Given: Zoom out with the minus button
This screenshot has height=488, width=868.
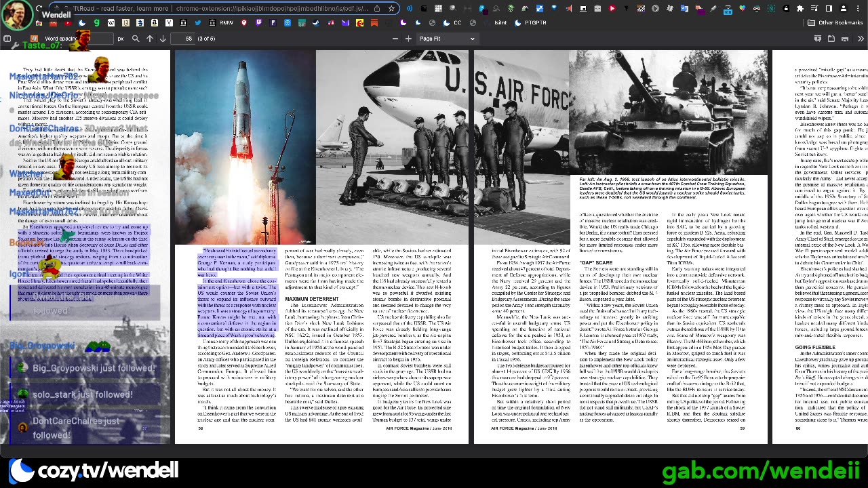Looking at the screenshot, I should 395,39.
